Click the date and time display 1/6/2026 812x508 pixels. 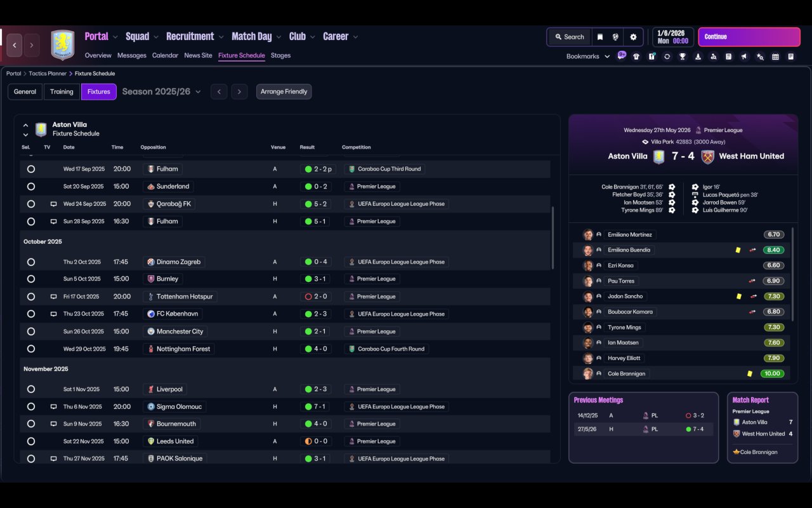coord(673,37)
